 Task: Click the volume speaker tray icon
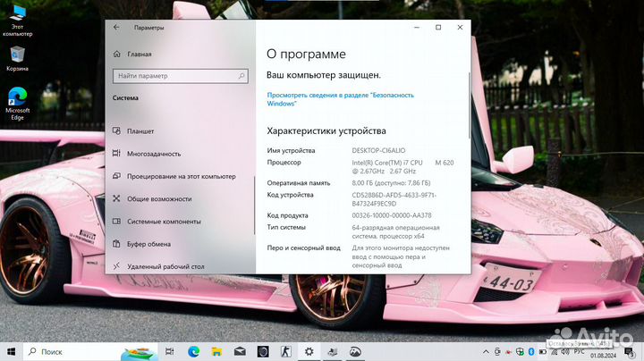coord(565,352)
